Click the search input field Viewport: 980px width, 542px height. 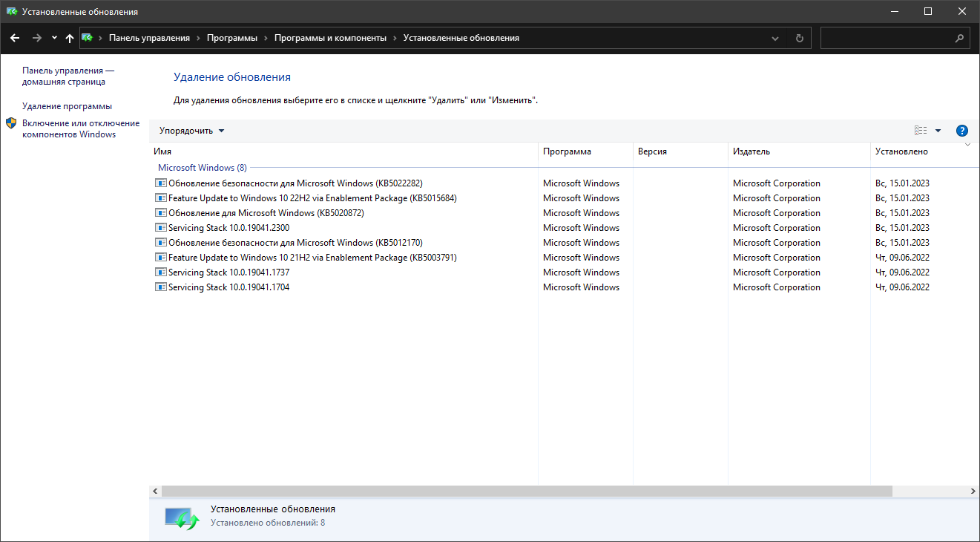[885, 38]
